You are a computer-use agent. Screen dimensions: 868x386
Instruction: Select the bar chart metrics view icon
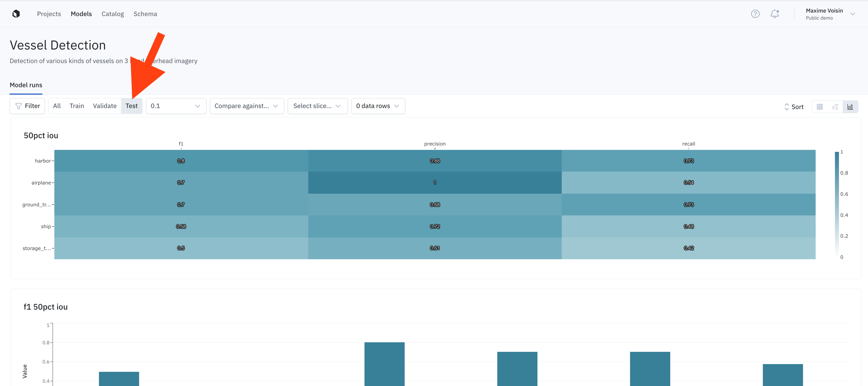point(850,107)
